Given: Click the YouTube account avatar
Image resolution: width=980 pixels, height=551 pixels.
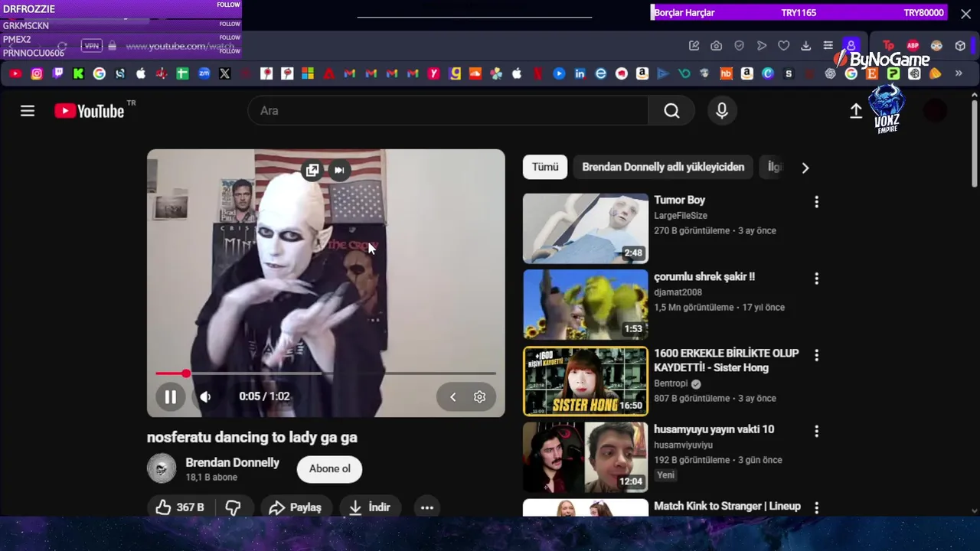Looking at the screenshot, I should coord(935,111).
